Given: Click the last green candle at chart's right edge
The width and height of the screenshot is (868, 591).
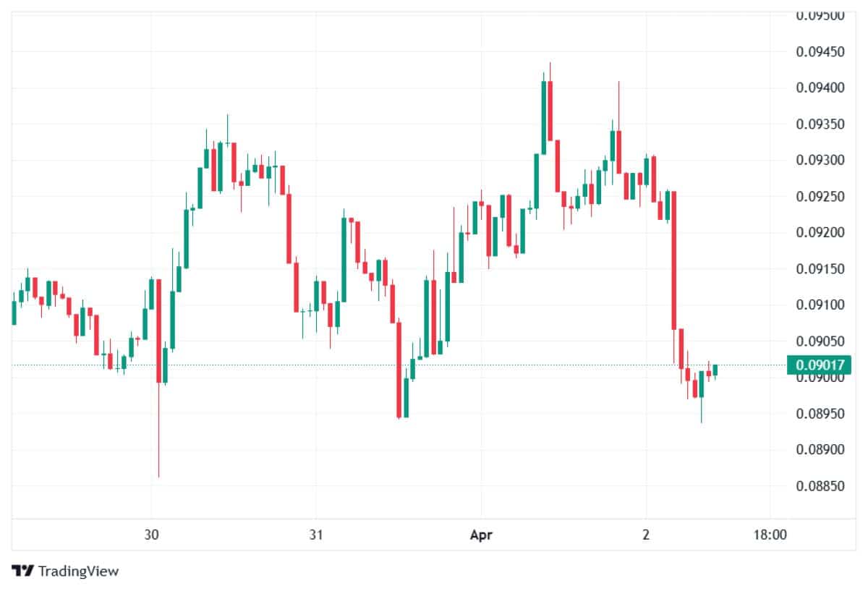Looking at the screenshot, I should [715, 370].
